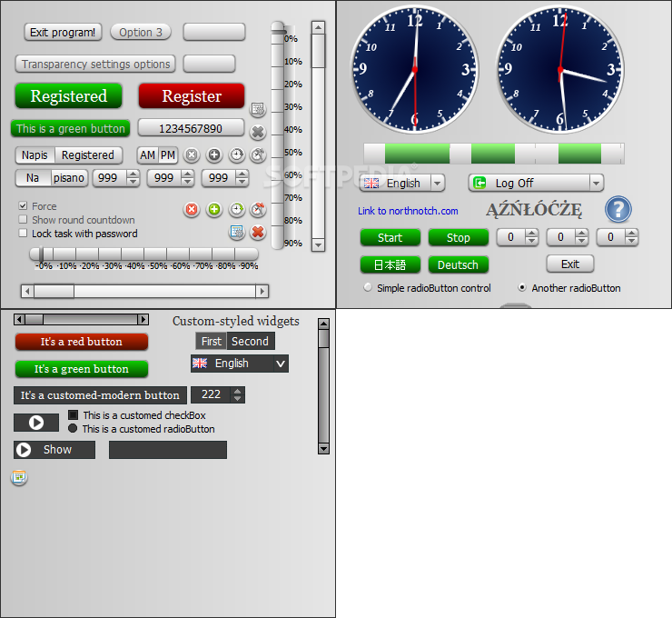Click the gray octagon X icon

click(192, 154)
